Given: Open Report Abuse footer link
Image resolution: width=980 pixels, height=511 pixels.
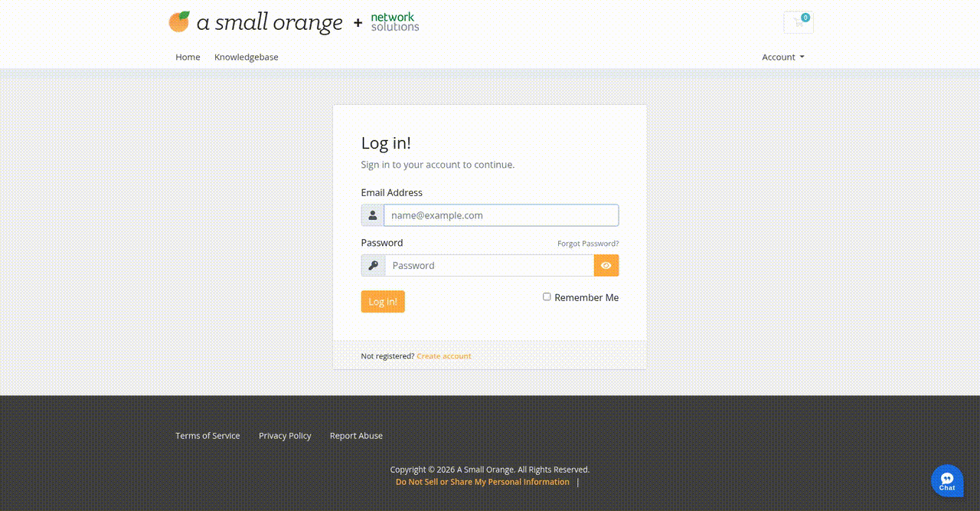Looking at the screenshot, I should [x=356, y=435].
